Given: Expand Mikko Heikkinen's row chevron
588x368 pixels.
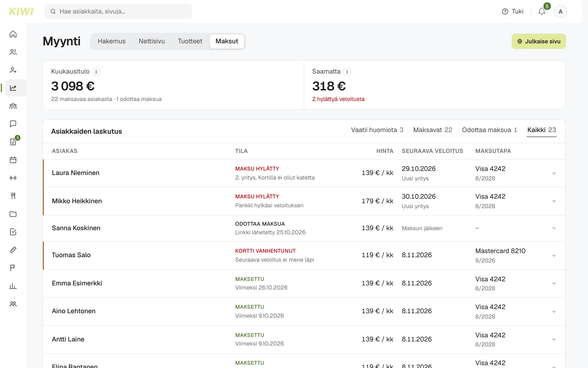Looking at the screenshot, I should (x=554, y=201).
